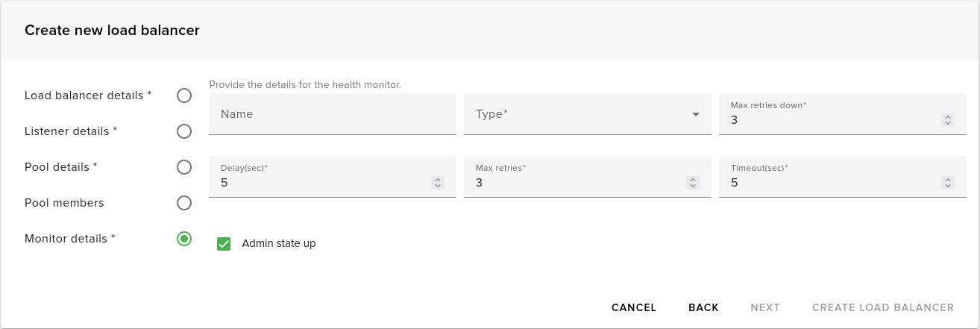Click the Timeout(sec) spinner arrows
Viewport: 980px width, 329px height.
(x=947, y=182)
